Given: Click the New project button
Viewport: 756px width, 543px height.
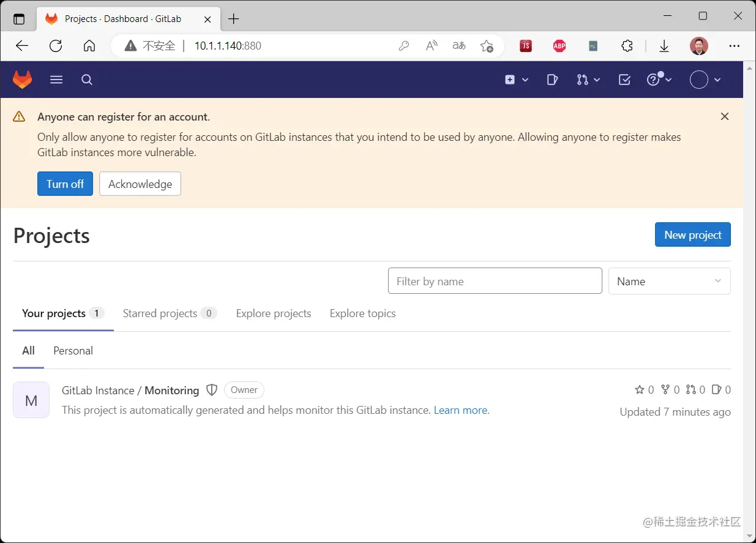Looking at the screenshot, I should (x=693, y=234).
